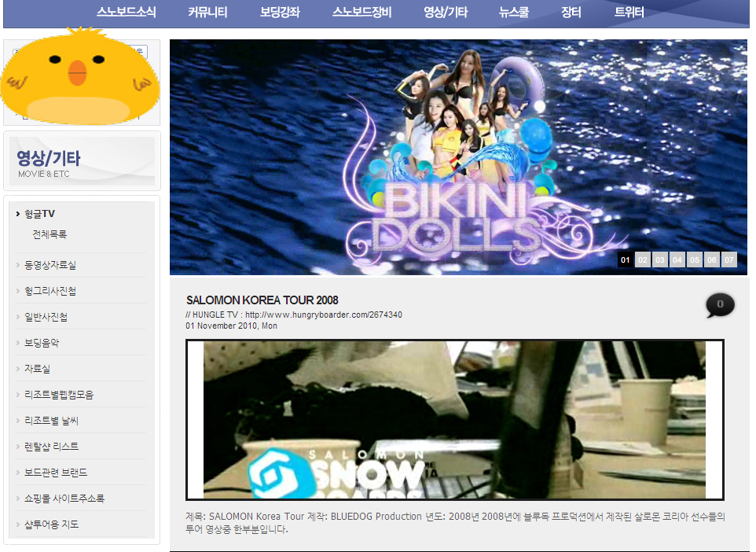This screenshot has width=756, height=552.
Task: Open 쇼핑몰 사이트주소록 in the sidebar
Action: pyautogui.click(x=64, y=499)
